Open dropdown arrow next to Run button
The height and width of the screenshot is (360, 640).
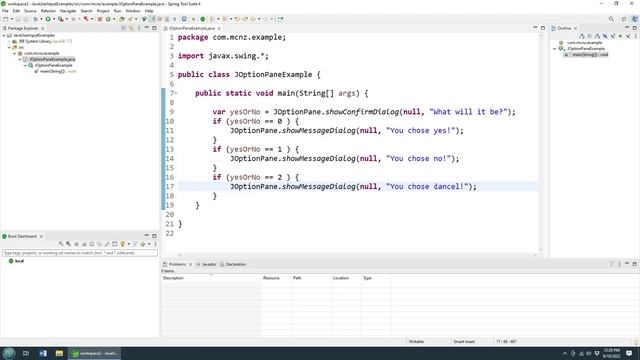(53, 19)
